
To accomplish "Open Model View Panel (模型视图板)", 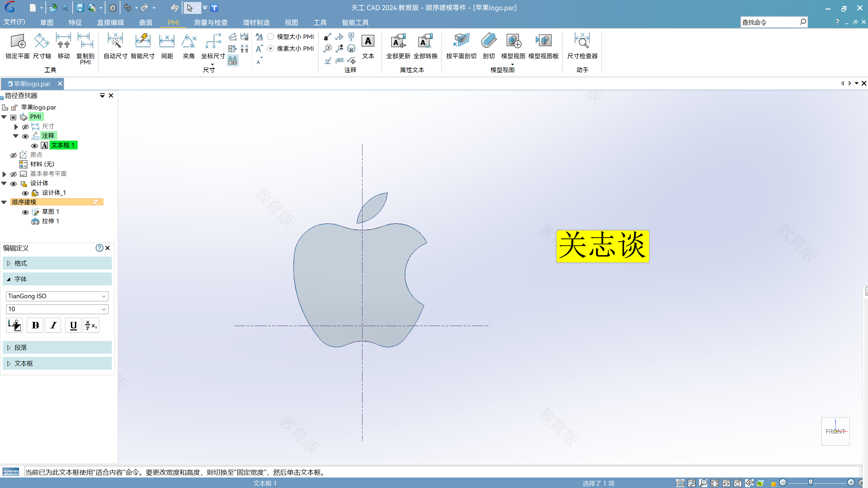I will pyautogui.click(x=543, y=46).
